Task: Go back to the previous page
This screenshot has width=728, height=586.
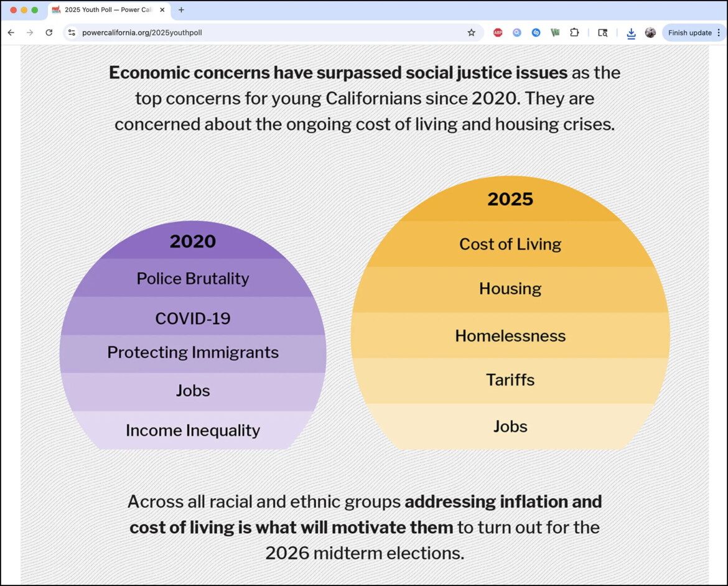Action: tap(11, 32)
